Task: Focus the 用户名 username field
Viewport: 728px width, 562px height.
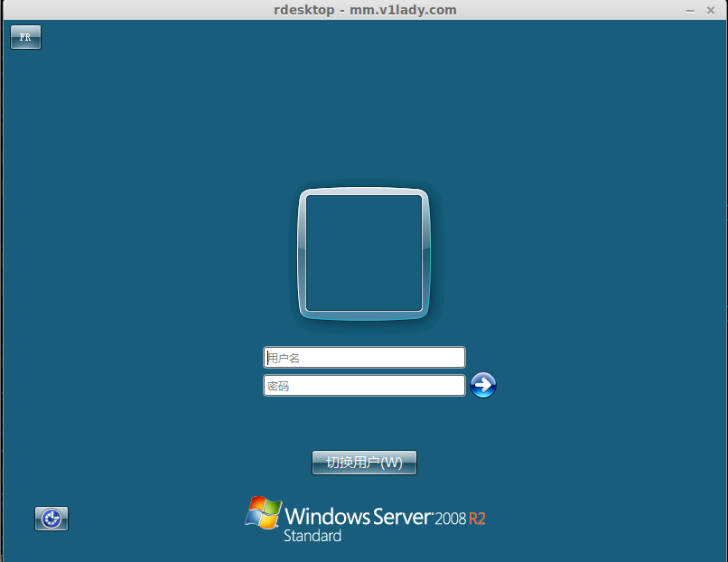Action: point(364,358)
